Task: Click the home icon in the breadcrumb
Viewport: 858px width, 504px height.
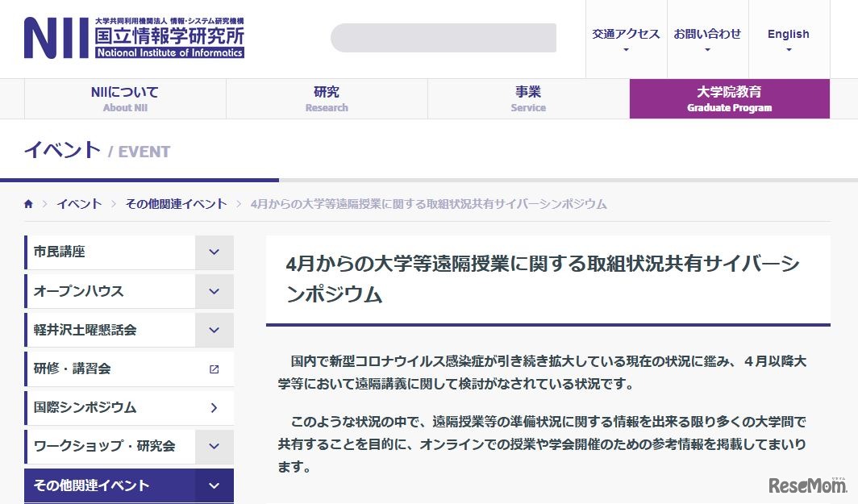Action: click(28, 204)
